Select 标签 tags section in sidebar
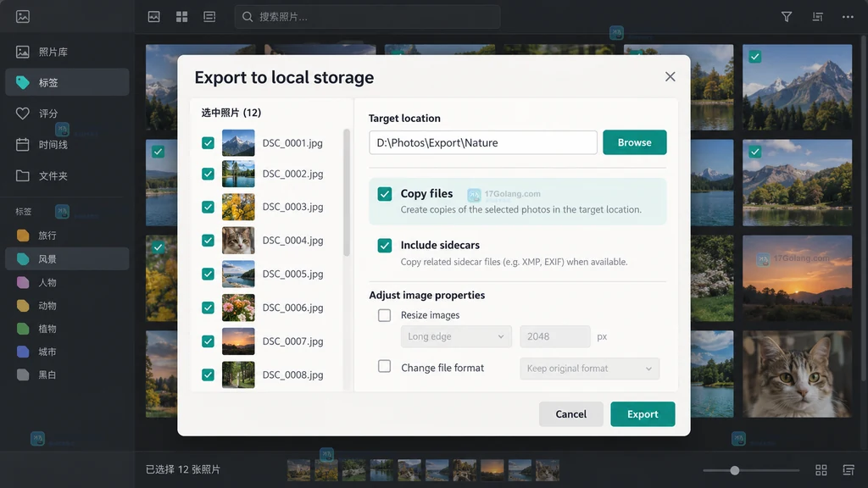Image resolution: width=868 pixels, height=488 pixels. tap(67, 82)
